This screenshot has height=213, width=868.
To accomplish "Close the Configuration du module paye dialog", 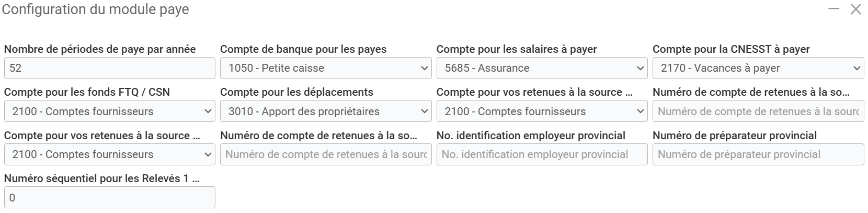I will 855,9.
